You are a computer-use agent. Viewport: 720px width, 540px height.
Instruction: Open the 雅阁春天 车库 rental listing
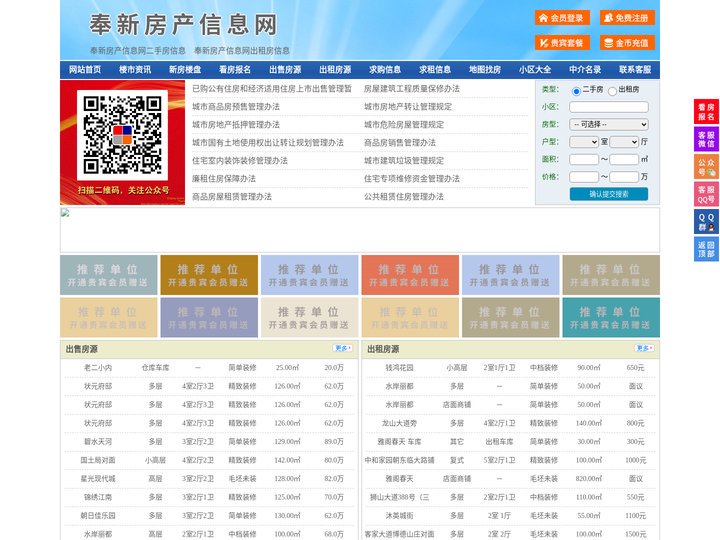399,442
